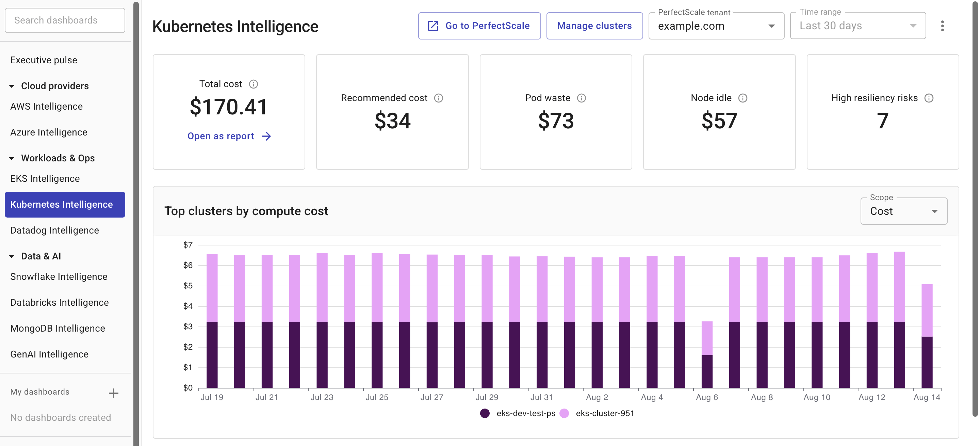Click the Total cost info icon
The image size is (980, 446).
click(254, 84)
